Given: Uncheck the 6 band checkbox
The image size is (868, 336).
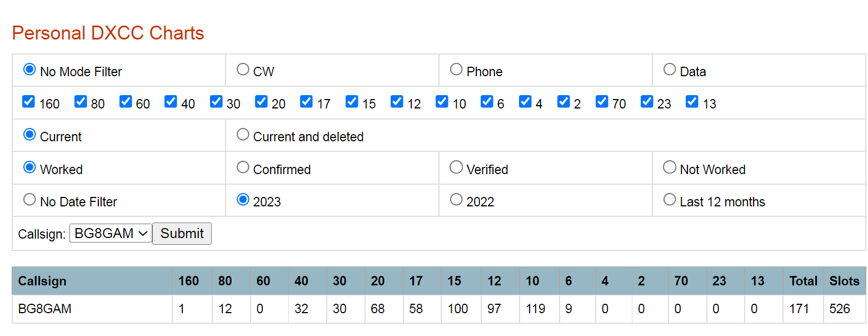Looking at the screenshot, I should coord(487,102).
